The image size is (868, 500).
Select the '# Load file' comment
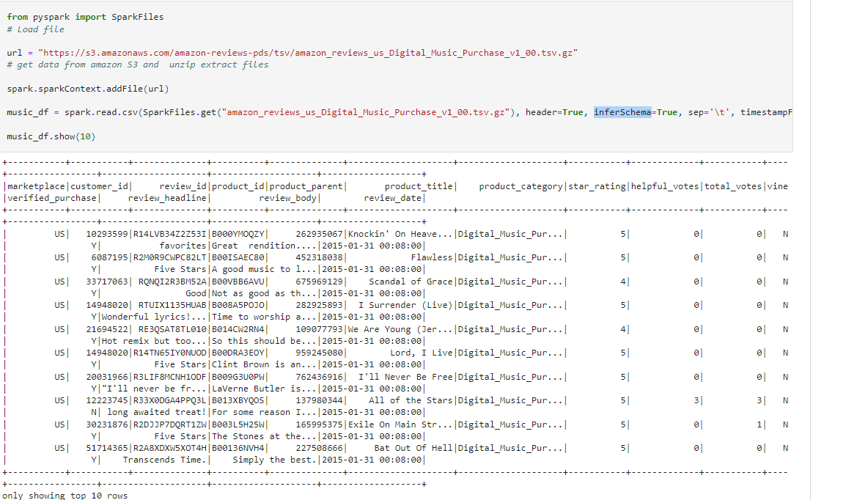(36, 28)
